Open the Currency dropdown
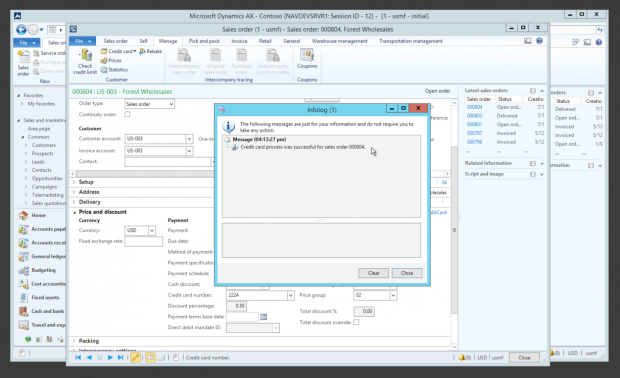Viewport: 620px width, 378px height. tap(152, 231)
